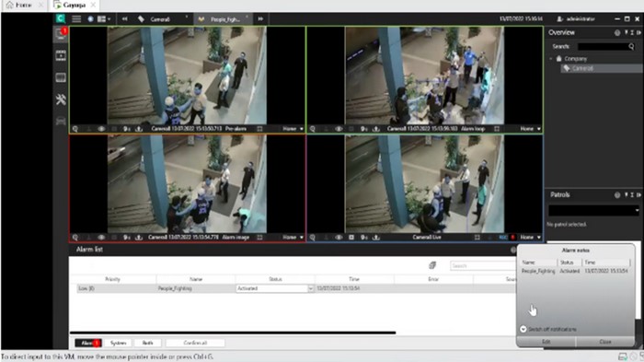Image resolution: width=644 pixels, height=362 pixels.
Task: Select the System tab below alarm list
Action: tap(118, 343)
